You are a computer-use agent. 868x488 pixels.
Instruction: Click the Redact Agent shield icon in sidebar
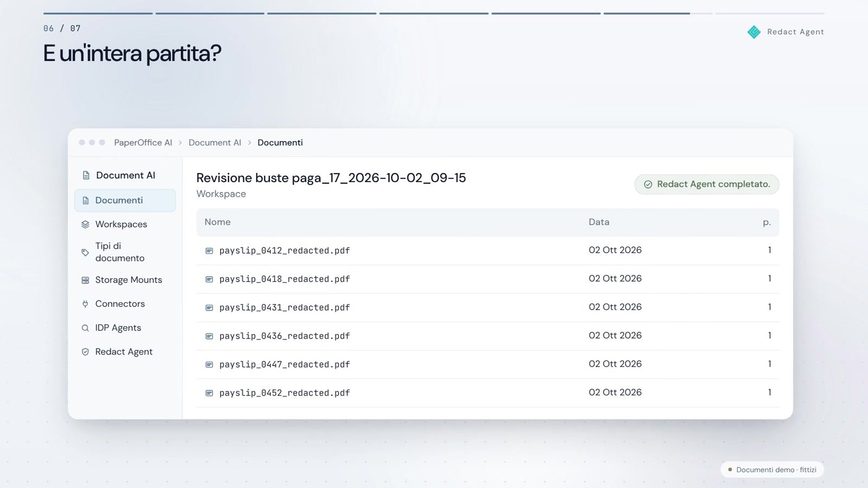85,352
